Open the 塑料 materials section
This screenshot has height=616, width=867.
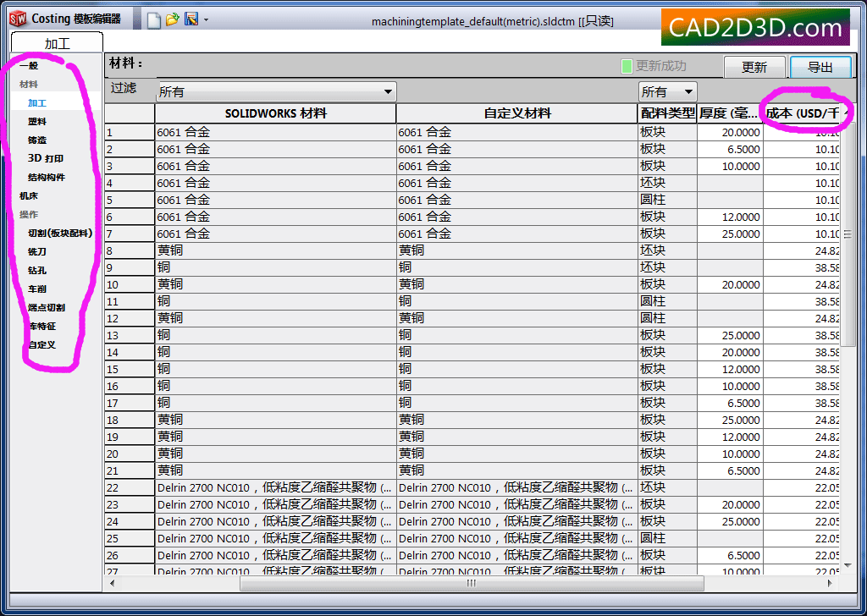click(37, 122)
